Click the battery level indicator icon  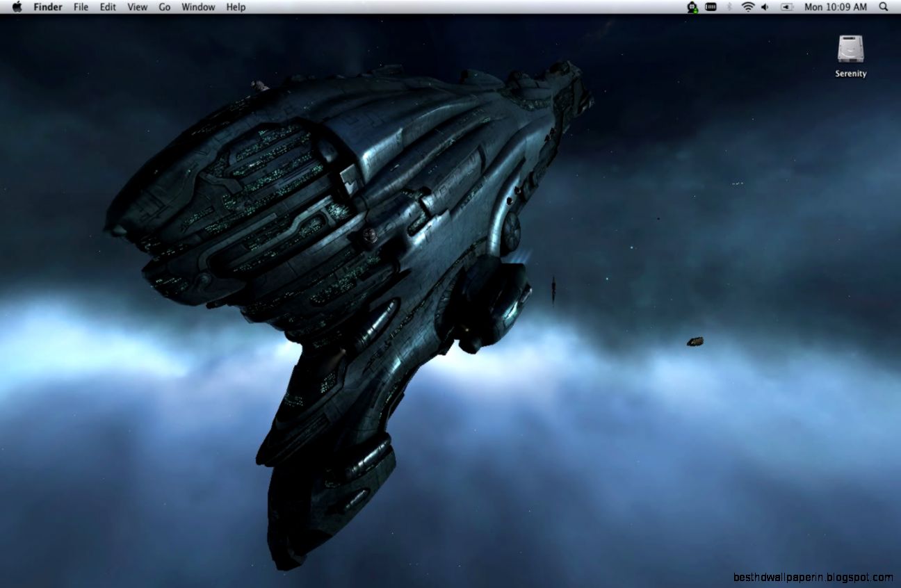point(711,7)
